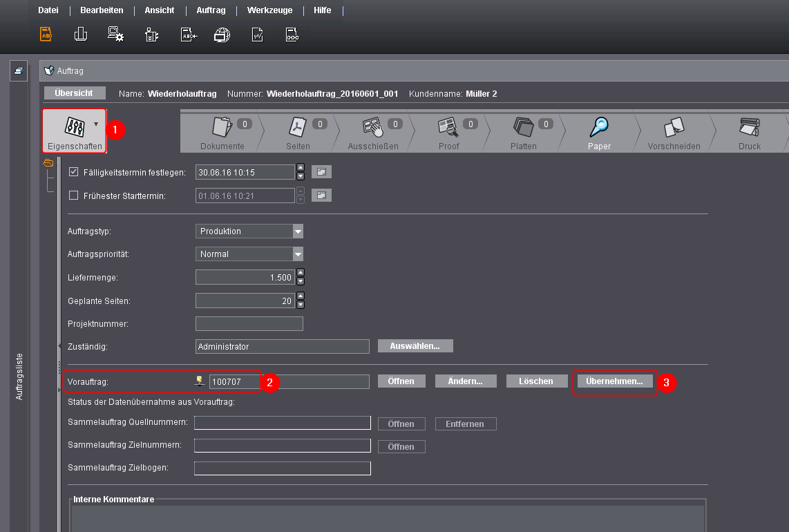Open the Datei menu
Image resolution: width=789 pixels, height=532 pixels.
[48, 10]
